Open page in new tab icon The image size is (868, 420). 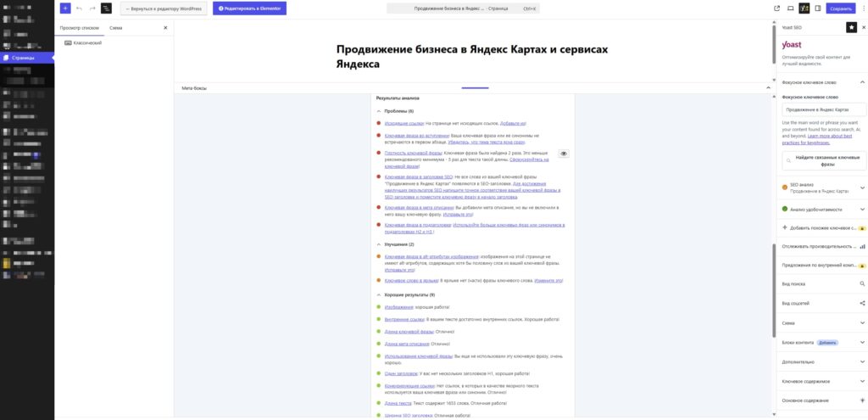[x=776, y=8]
